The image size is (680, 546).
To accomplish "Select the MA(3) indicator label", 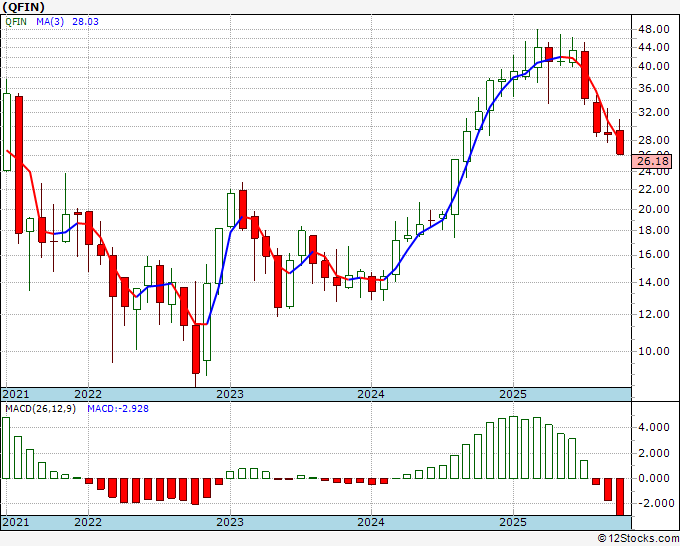I will [x=50, y=22].
